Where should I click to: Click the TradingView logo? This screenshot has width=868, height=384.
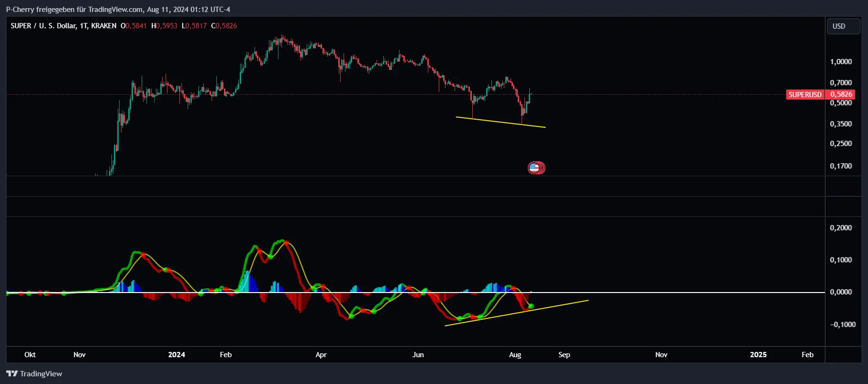tap(34, 374)
